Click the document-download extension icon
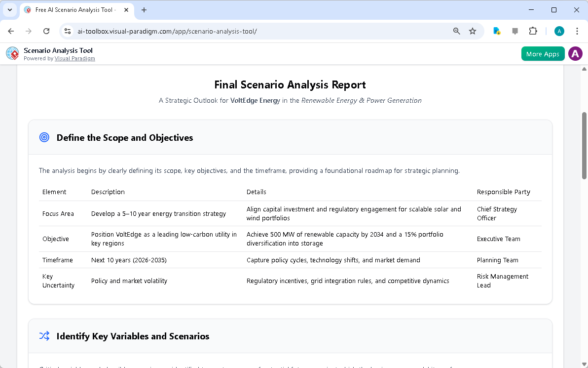Screen dimensions: 588x368 tap(496, 31)
